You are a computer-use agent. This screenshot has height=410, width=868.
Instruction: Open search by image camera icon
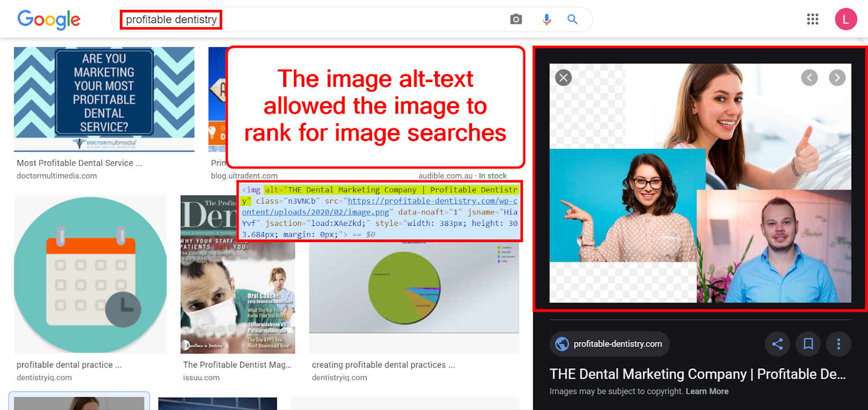click(x=516, y=20)
